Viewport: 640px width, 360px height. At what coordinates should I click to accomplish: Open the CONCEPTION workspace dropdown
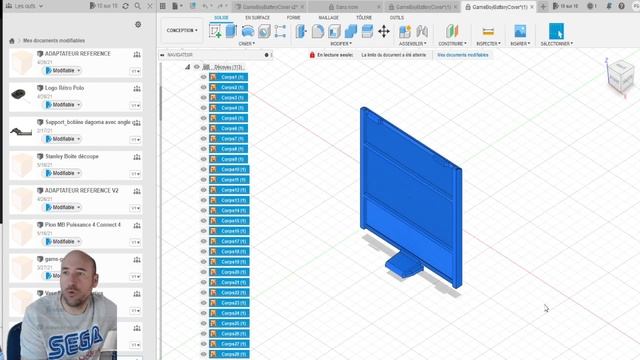pyautogui.click(x=182, y=30)
